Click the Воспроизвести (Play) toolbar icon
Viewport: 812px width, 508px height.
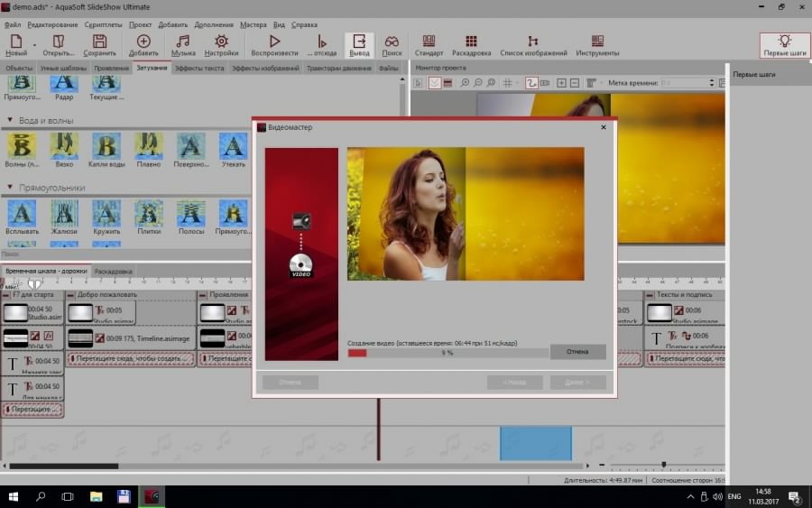[x=274, y=42]
